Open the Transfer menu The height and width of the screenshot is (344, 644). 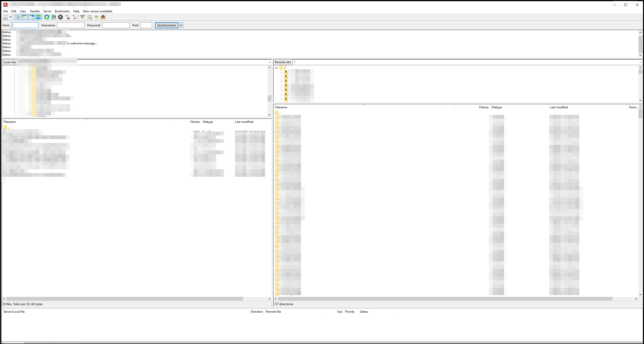pos(35,11)
